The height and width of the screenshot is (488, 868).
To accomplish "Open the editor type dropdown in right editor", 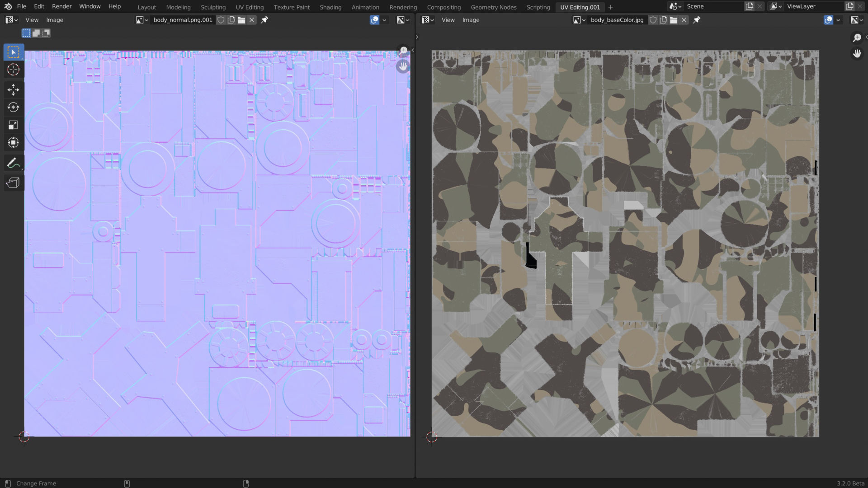I will [x=428, y=20].
